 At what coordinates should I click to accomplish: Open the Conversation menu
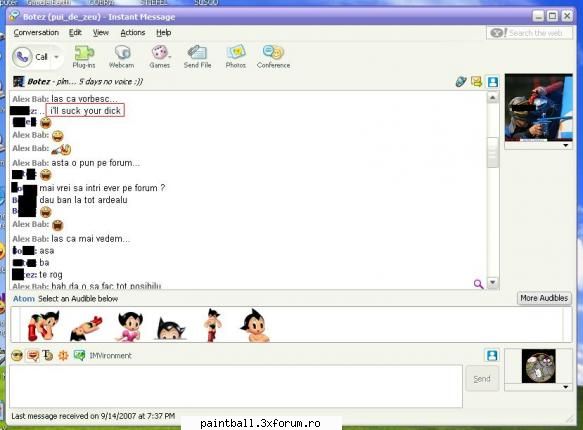pyautogui.click(x=36, y=33)
